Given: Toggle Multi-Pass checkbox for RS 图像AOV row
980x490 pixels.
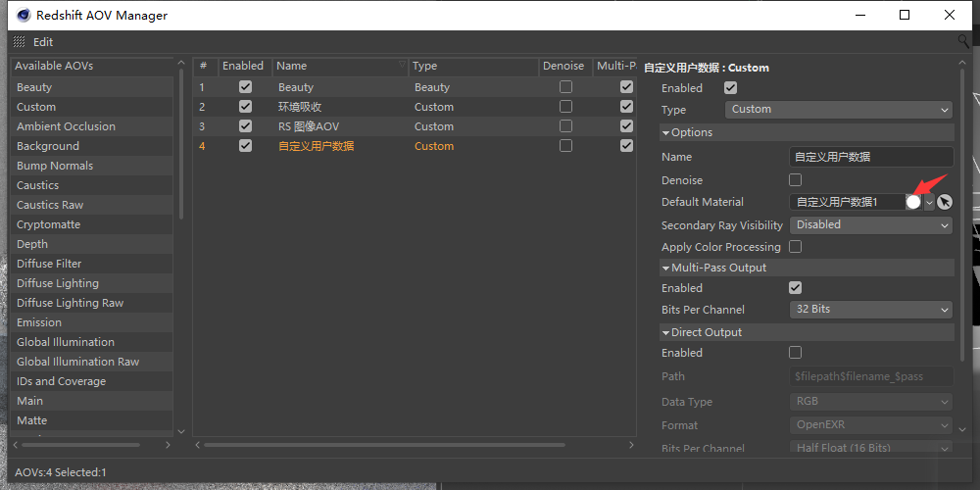Looking at the screenshot, I should point(626,126).
